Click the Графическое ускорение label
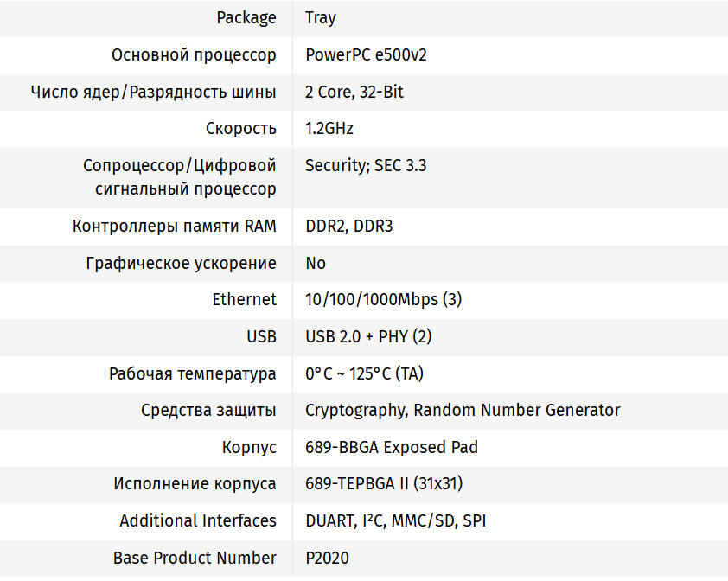The width and height of the screenshot is (728, 581). 182,263
